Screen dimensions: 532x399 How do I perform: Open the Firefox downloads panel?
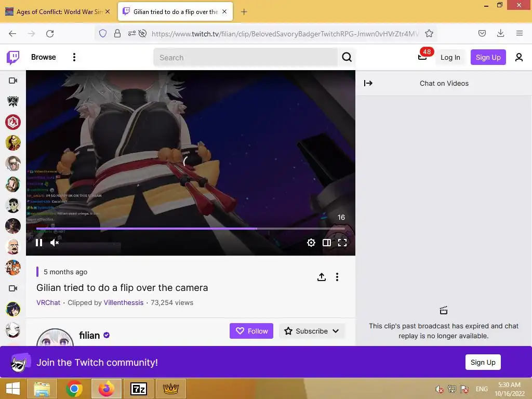(x=500, y=33)
